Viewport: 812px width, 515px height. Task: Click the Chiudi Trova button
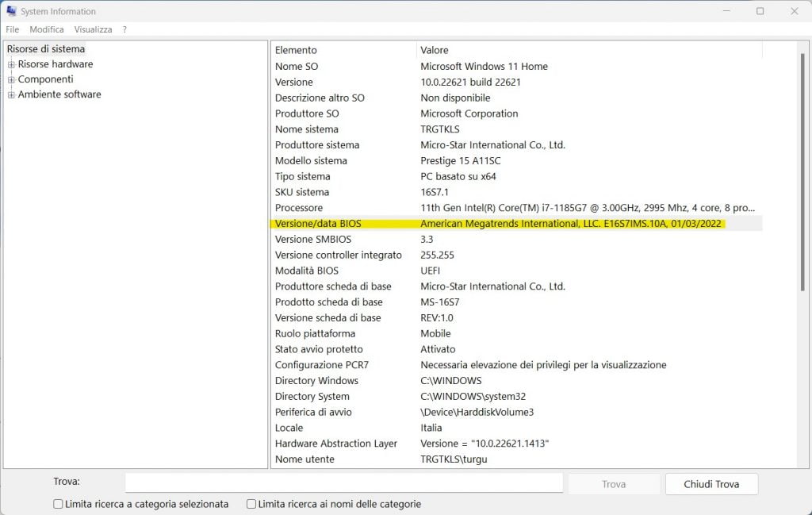[710, 484]
